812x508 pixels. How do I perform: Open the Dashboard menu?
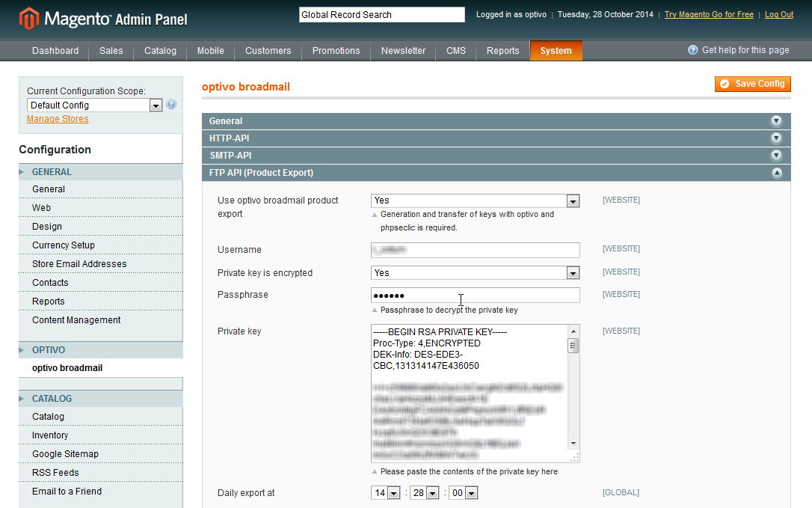(x=55, y=51)
